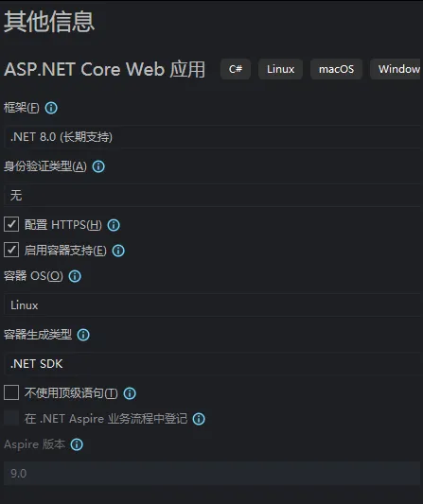Click the 容器生成类型 label
The image size is (423, 504).
point(38,335)
